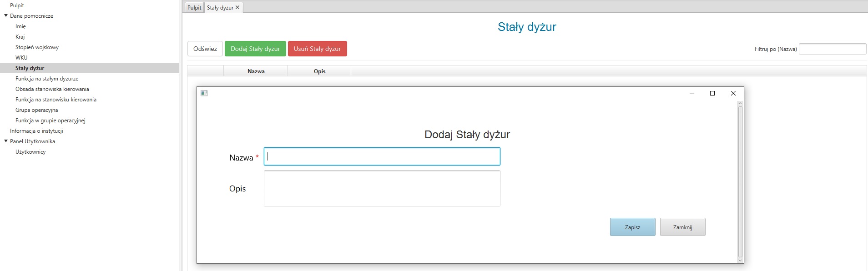Click the red Usuń Stały dyżur button
868x271 pixels.
318,49
